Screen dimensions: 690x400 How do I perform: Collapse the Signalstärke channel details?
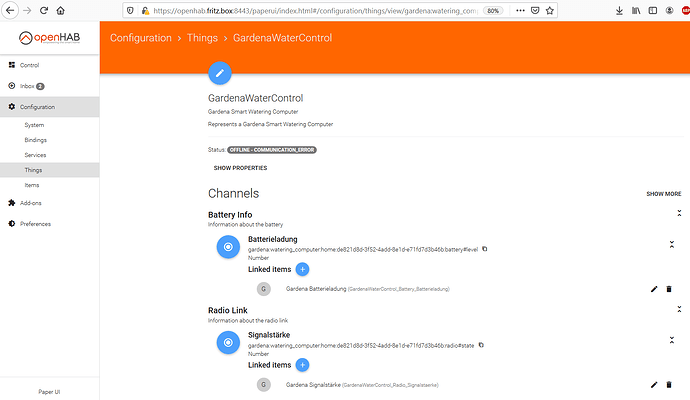672,340
